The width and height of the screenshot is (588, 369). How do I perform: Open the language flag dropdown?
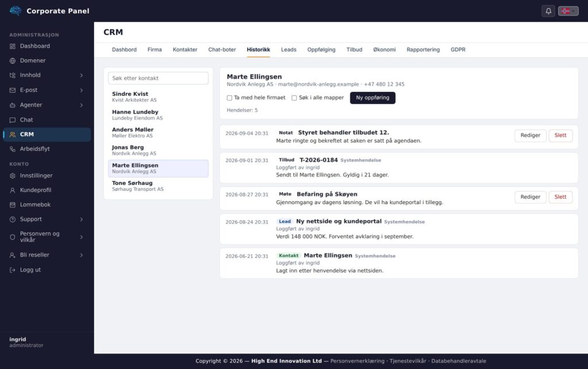[568, 11]
